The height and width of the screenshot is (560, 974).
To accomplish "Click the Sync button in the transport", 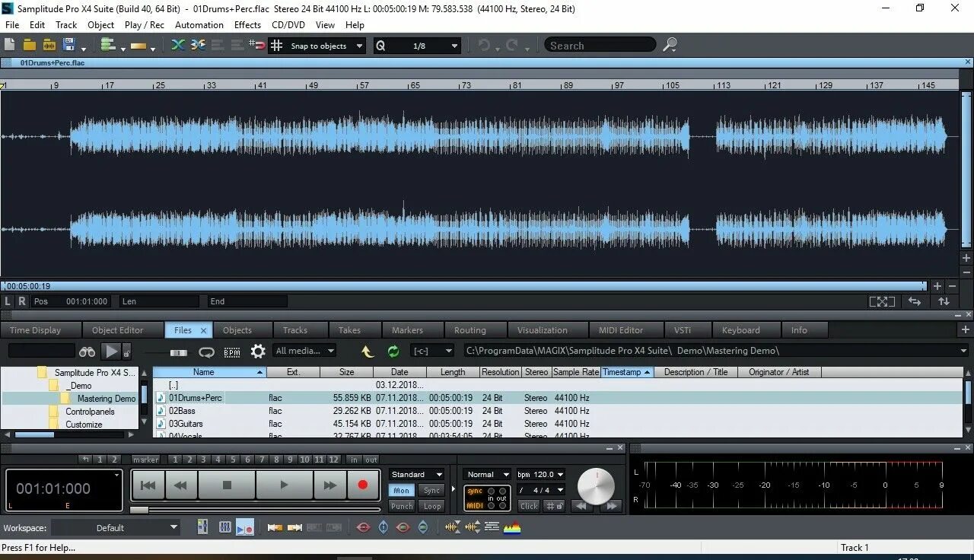I will [431, 490].
